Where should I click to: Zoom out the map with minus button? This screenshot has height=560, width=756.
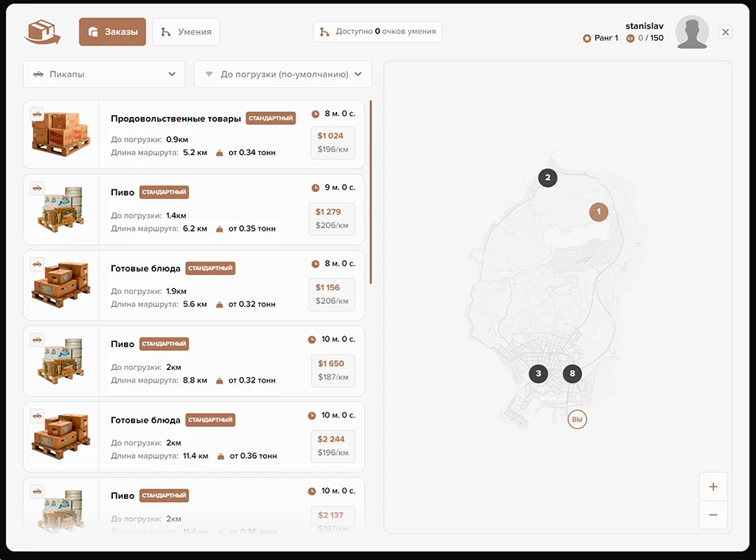[x=713, y=515]
